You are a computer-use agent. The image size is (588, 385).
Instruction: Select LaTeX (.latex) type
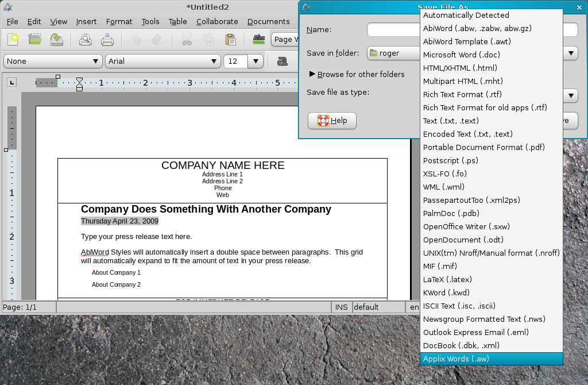(492, 280)
